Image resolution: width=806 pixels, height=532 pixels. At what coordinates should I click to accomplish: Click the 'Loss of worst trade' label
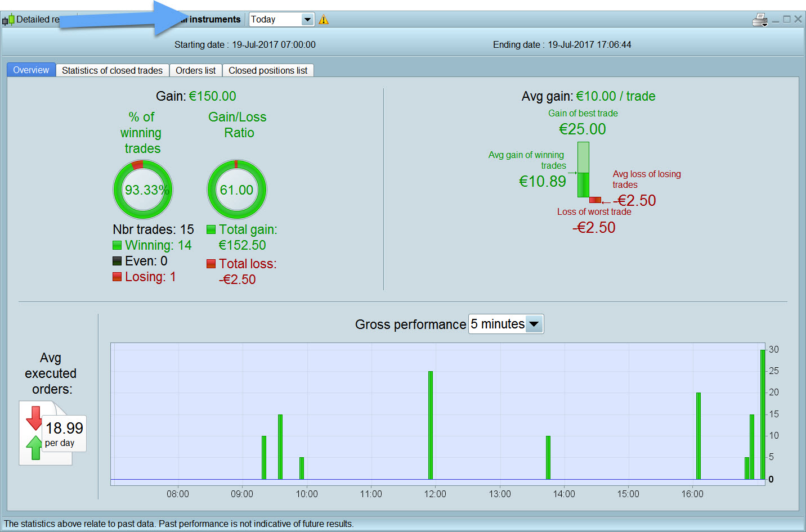[594, 212]
